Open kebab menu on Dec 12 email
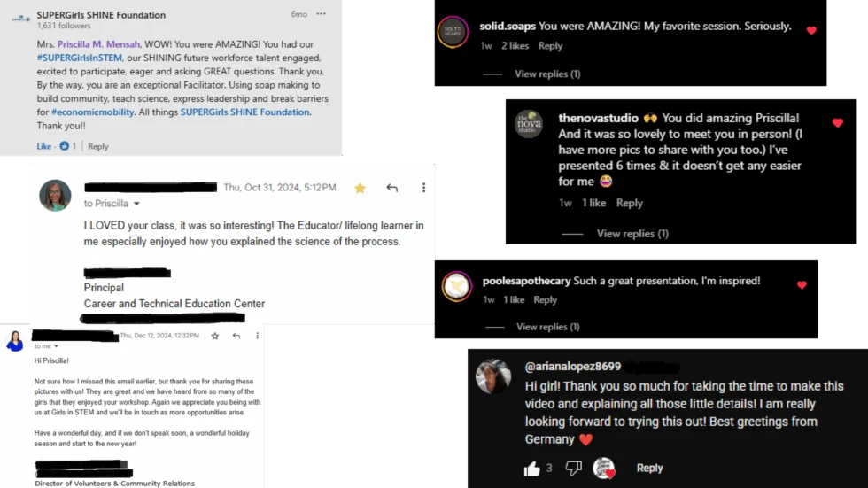 point(258,336)
